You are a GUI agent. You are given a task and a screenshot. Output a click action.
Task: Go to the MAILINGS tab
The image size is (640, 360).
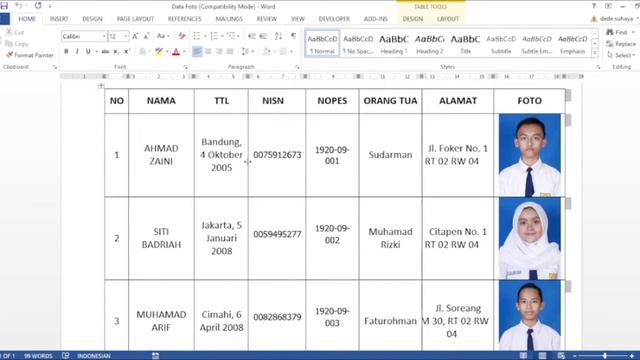tap(229, 19)
